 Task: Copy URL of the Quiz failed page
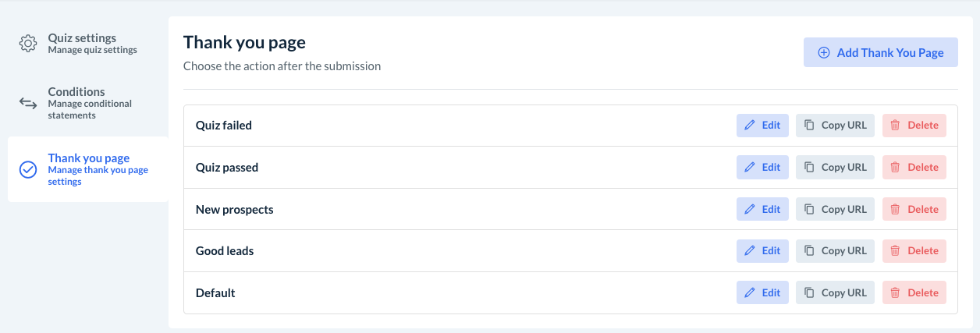[x=836, y=126]
